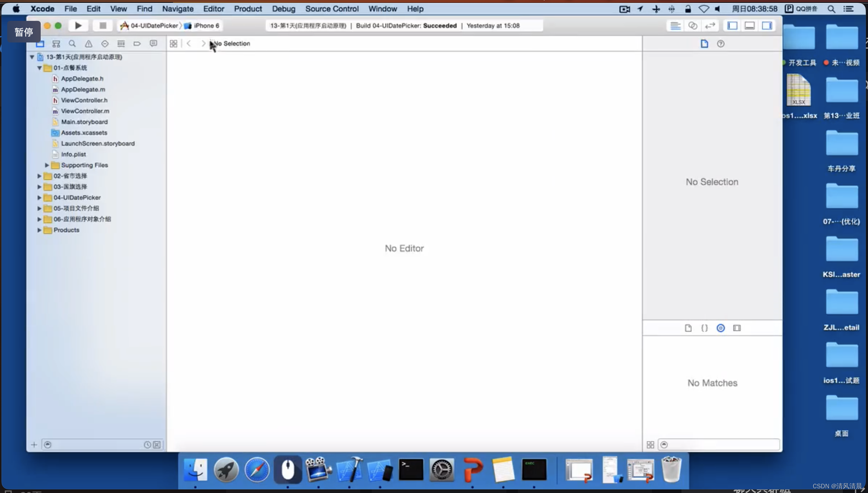Open the Editor menu

click(x=214, y=9)
